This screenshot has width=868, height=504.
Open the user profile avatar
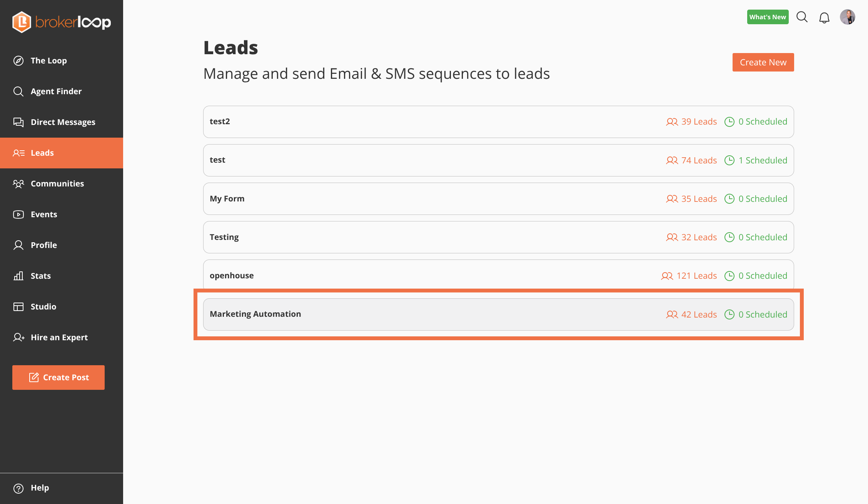(847, 17)
